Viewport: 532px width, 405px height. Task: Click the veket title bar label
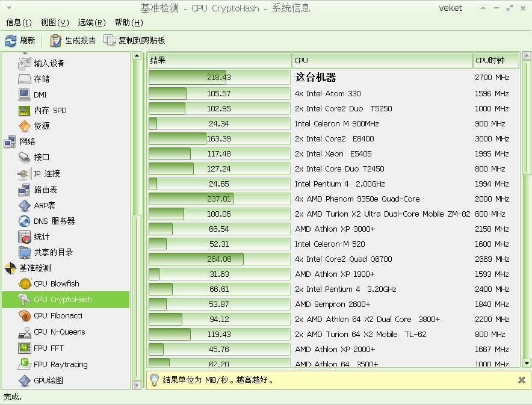click(451, 8)
